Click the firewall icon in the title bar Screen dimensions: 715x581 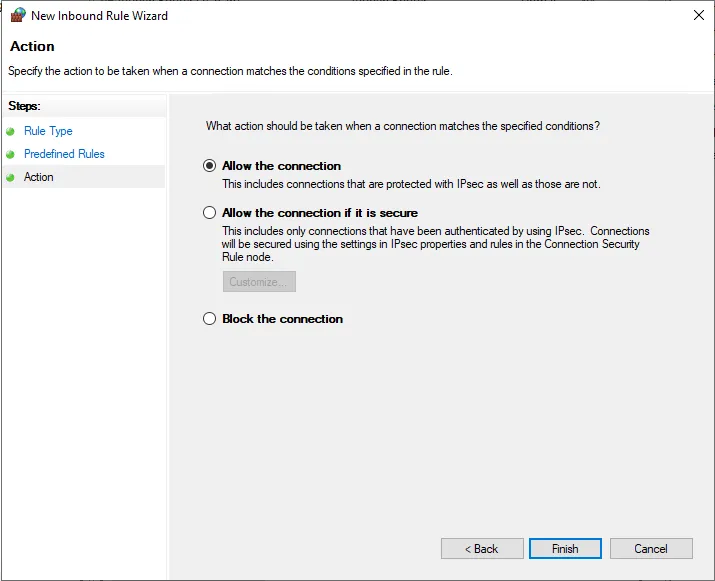tap(17, 16)
